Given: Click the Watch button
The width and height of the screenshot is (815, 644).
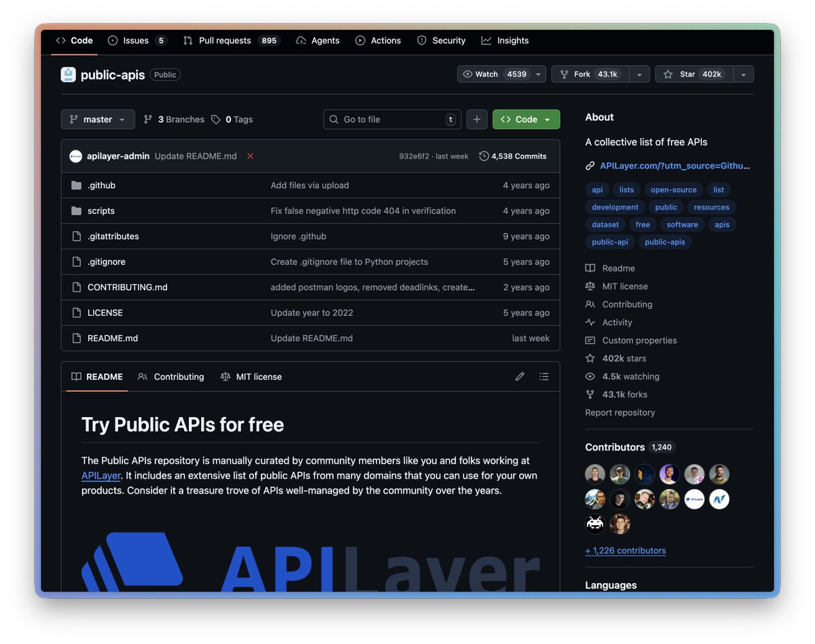Looking at the screenshot, I should 494,74.
